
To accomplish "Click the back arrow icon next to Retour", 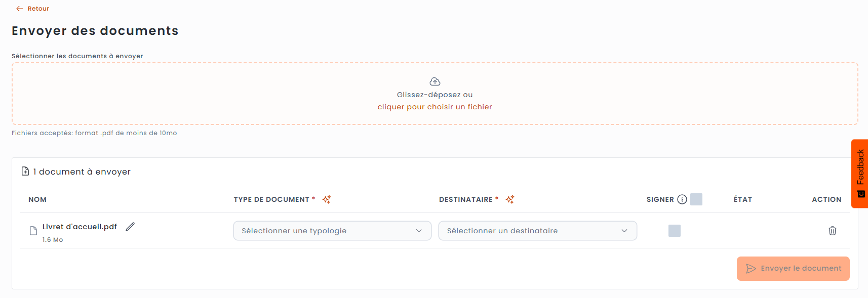I will tap(19, 9).
